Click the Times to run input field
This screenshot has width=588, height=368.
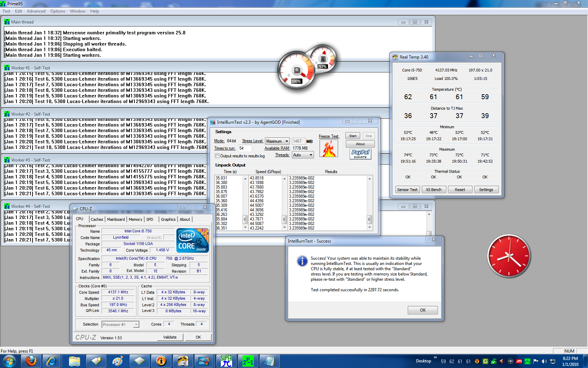245,148
